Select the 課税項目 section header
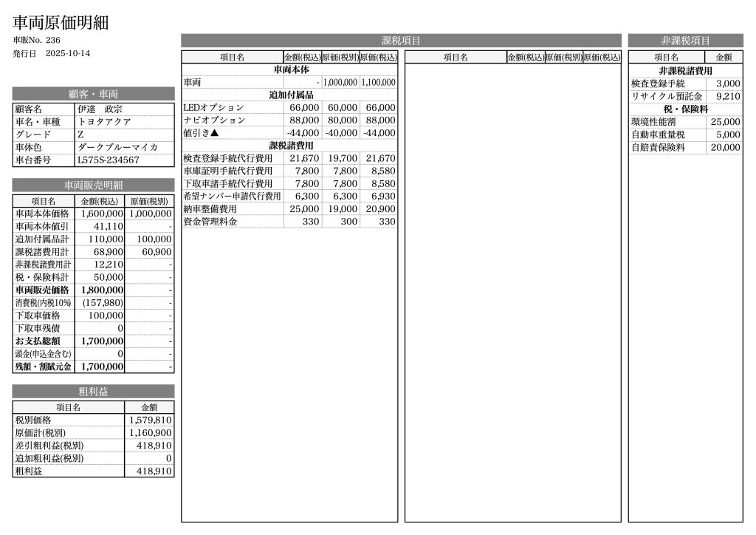Image resolution: width=756 pixels, height=535 pixels. (x=401, y=41)
